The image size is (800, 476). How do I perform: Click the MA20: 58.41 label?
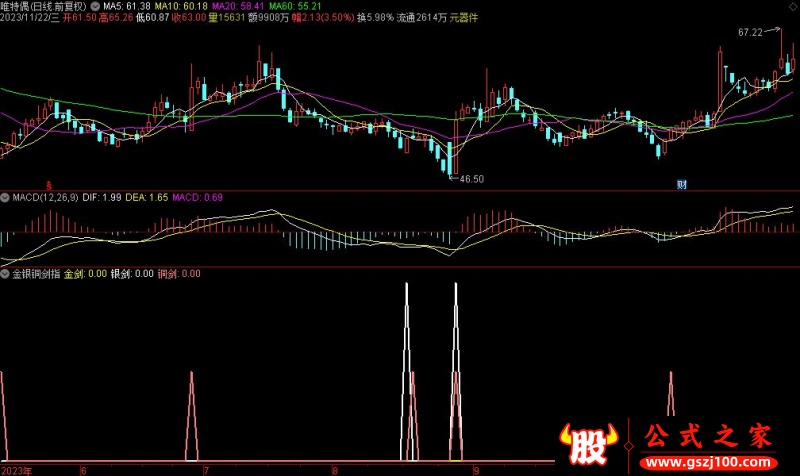point(238,7)
